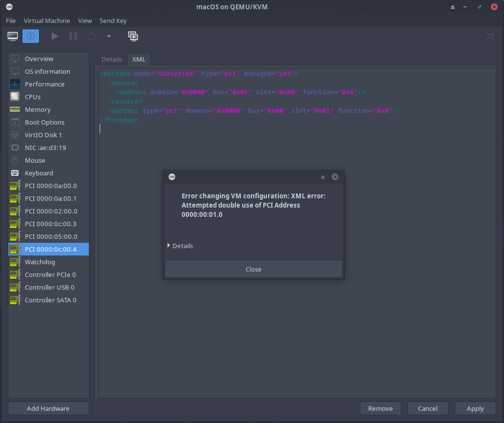Image resolution: width=504 pixels, height=423 pixels.
Task: Click the fullscreen icon in toolbar
Action: [x=491, y=36]
